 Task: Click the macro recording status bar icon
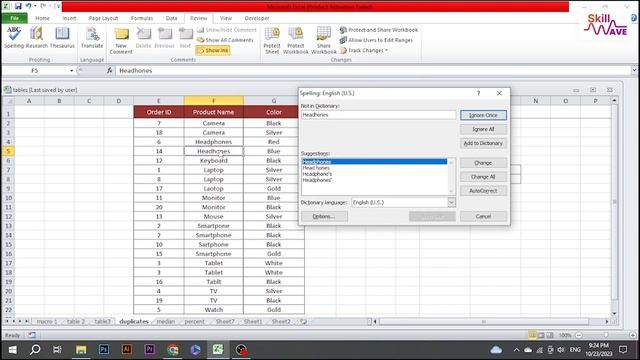click(32, 335)
